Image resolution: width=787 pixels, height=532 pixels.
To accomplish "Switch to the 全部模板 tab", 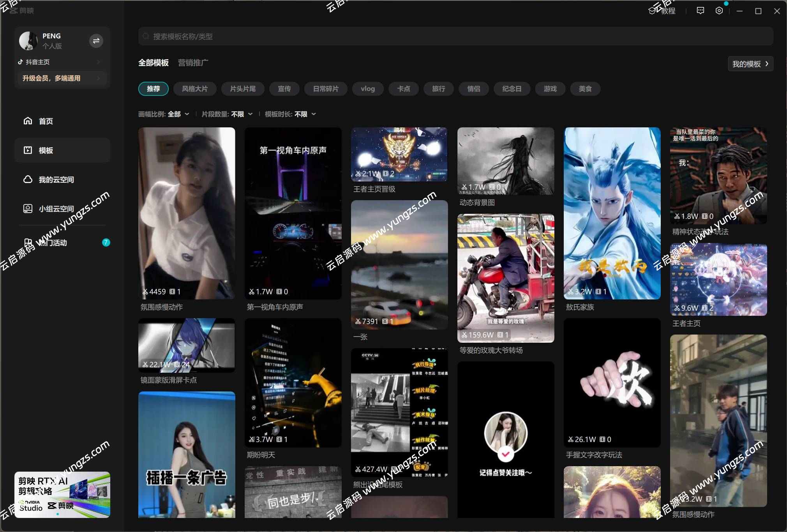I will 153,63.
